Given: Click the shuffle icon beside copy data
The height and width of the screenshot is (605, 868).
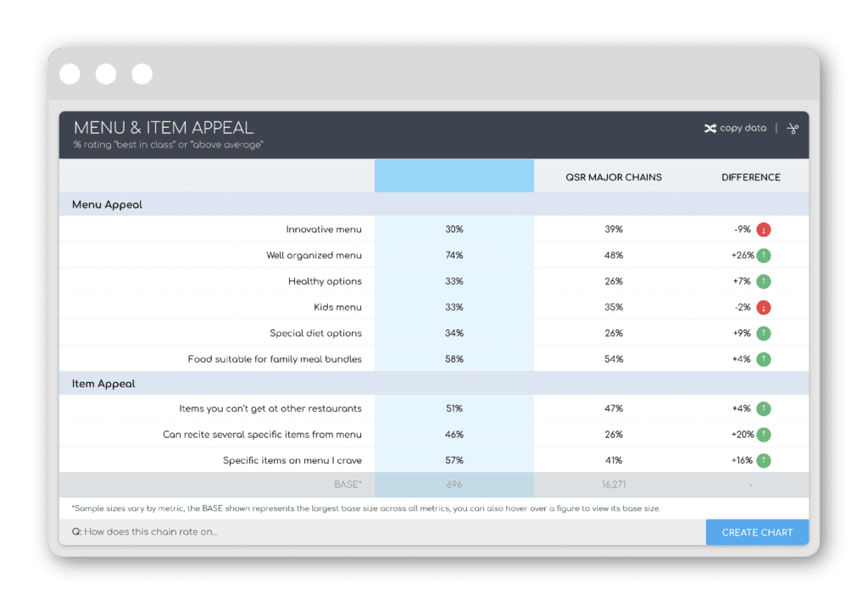Looking at the screenshot, I should (710, 128).
